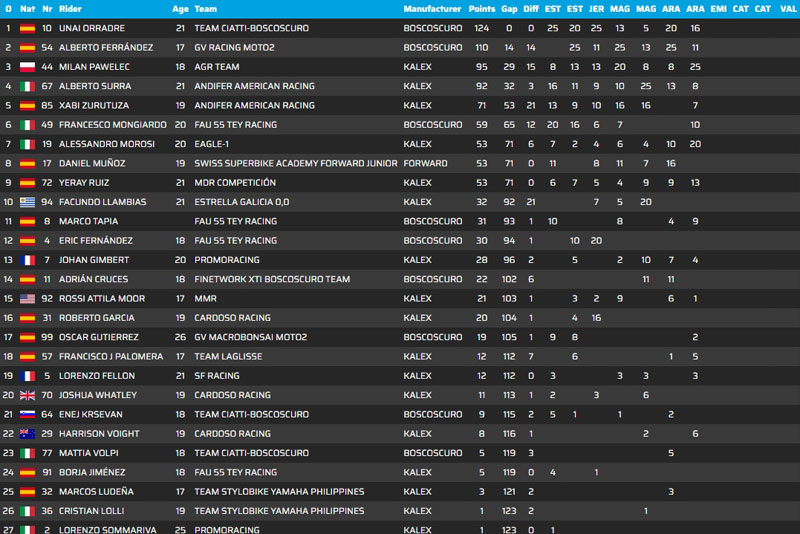Click the UK flag beside Joshua Whatley
This screenshot has width=800, height=534.
[x=27, y=395]
